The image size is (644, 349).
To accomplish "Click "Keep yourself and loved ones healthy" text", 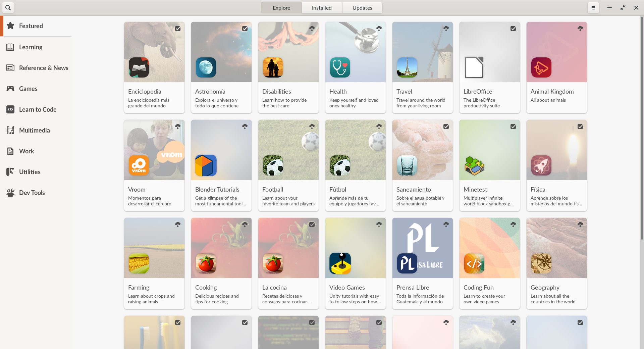I will click(x=354, y=103).
